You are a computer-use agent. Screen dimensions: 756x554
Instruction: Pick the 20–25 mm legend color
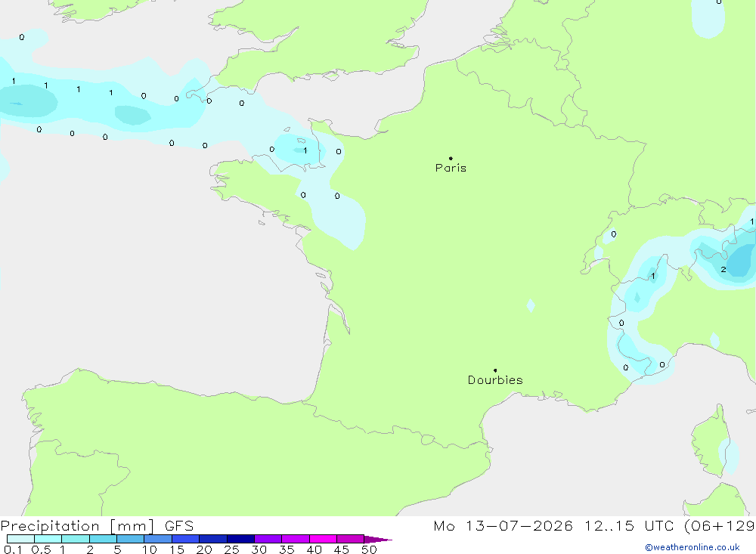pyautogui.click(x=213, y=539)
